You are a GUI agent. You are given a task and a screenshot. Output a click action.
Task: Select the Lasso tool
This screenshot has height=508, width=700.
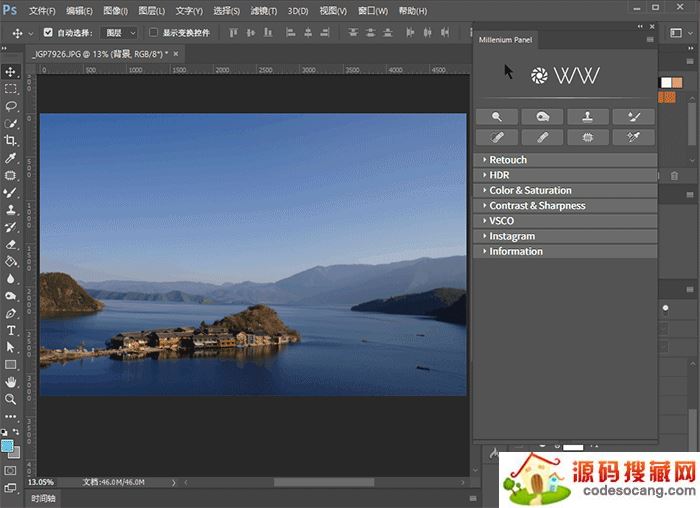[x=11, y=105]
